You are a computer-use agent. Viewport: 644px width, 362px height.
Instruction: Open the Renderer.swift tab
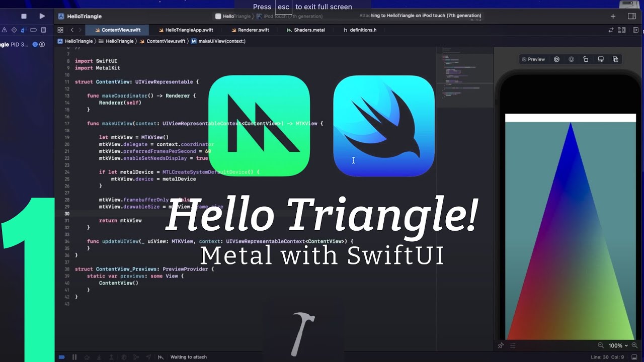pos(250,30)
